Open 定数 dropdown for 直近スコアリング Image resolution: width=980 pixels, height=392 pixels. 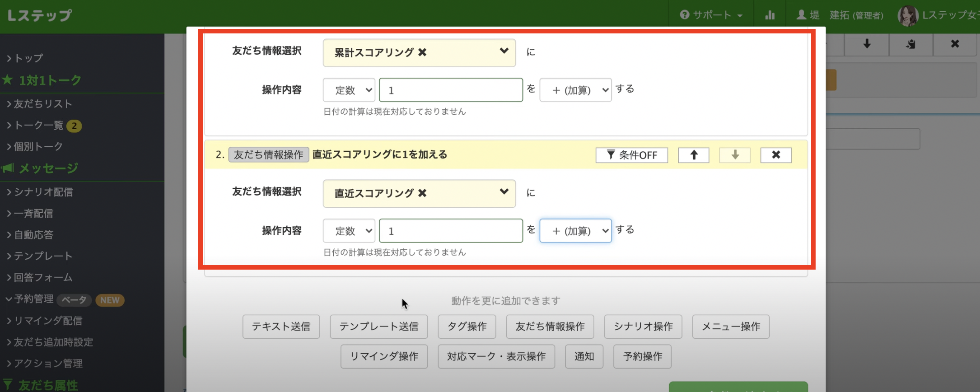coord(349,231)
